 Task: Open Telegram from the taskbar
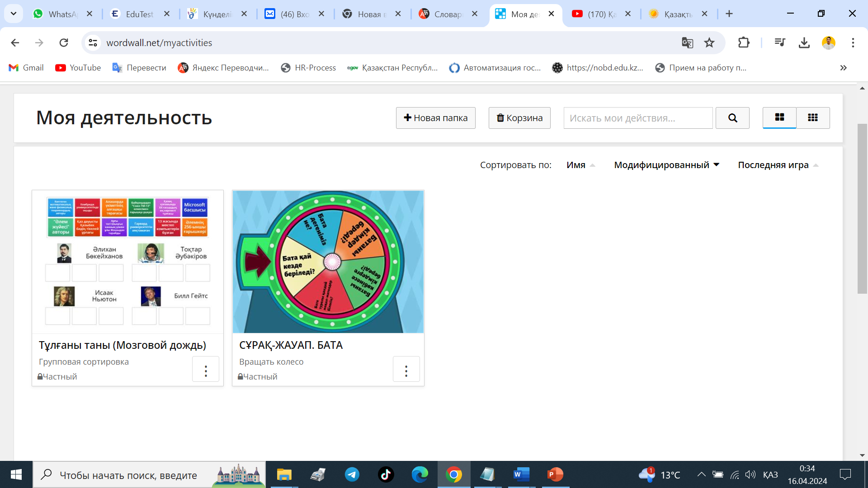352,474
